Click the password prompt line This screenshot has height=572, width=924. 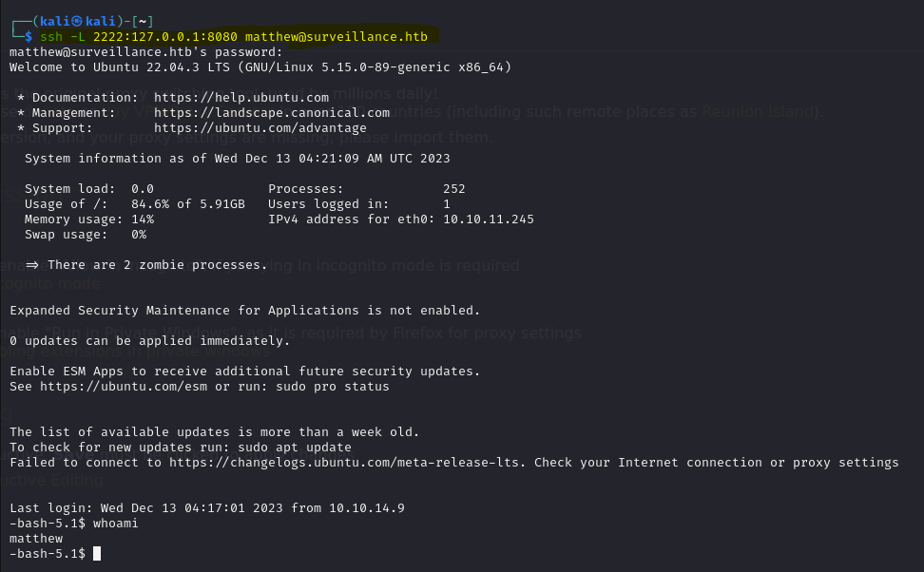click(146, 52)
